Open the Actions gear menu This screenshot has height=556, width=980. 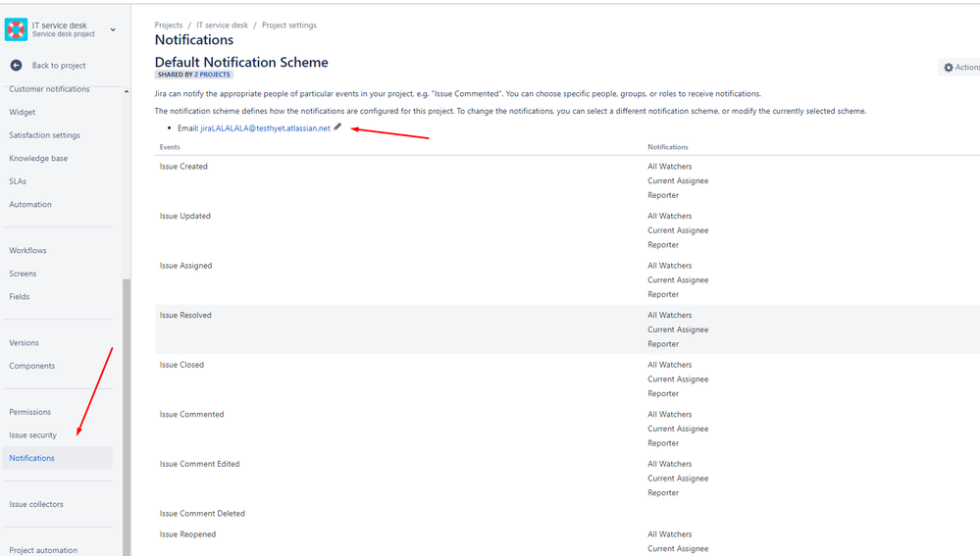click(x=960, y=67)
